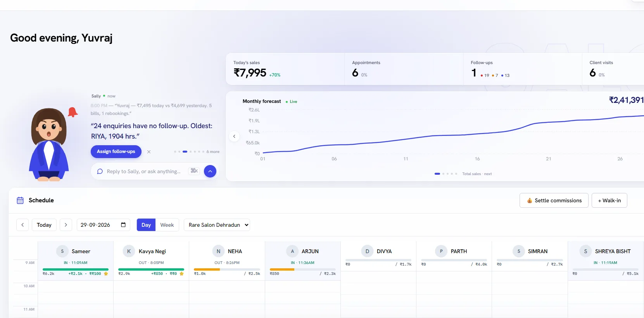Select the active forecast chart pagination dot
Viewport: 644px width, 318px height.
(437, 174)
